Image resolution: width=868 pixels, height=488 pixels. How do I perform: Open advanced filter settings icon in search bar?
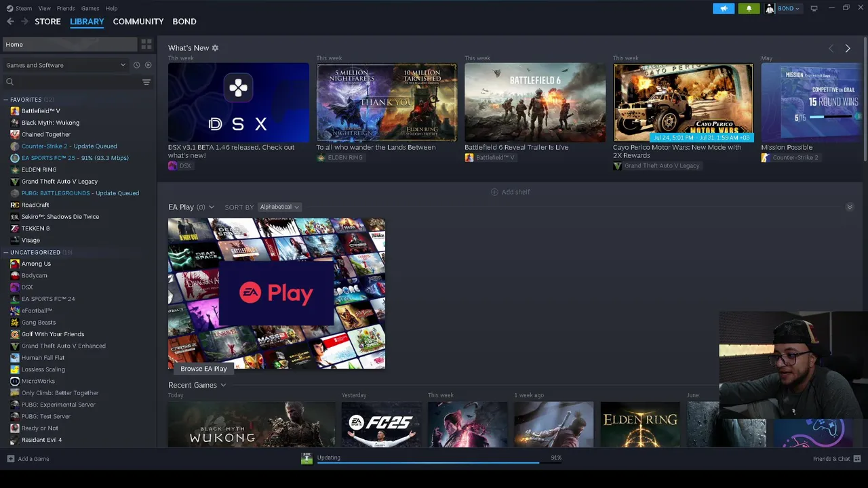click(x=146, y=82)
